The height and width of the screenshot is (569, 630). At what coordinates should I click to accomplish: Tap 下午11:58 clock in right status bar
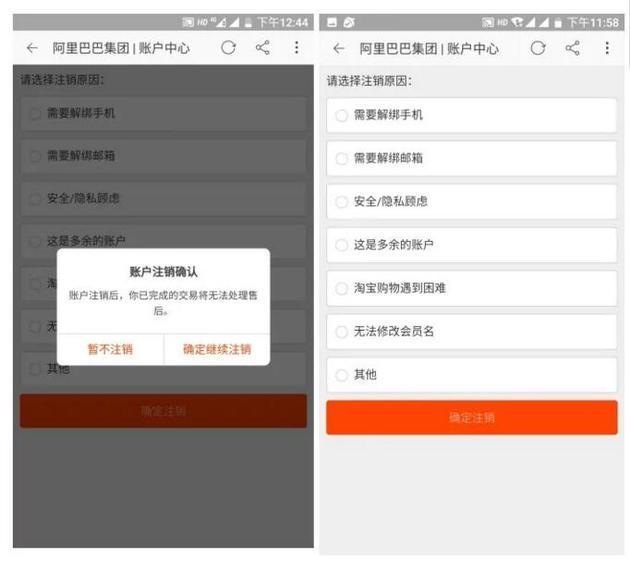click(x=593, y=23)
